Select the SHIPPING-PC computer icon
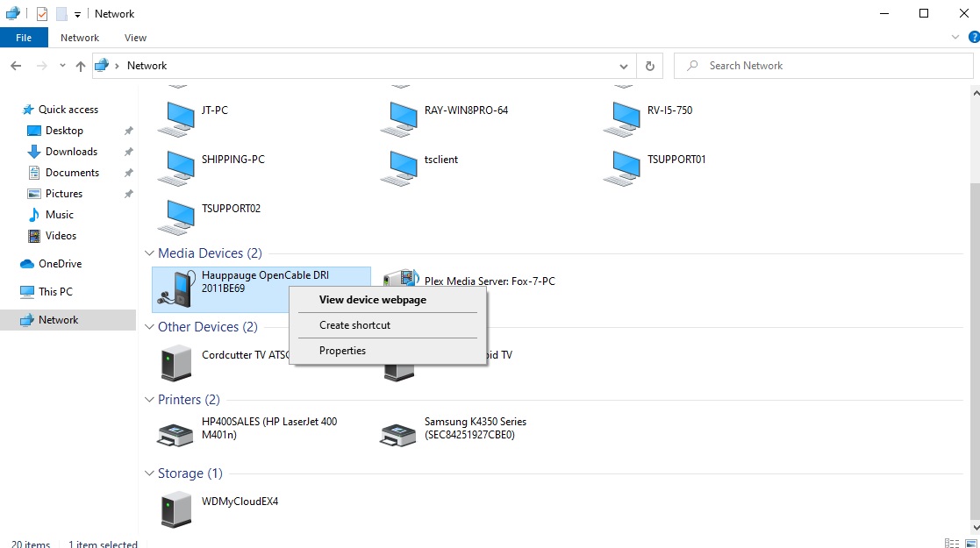 [x=175, y=167]
